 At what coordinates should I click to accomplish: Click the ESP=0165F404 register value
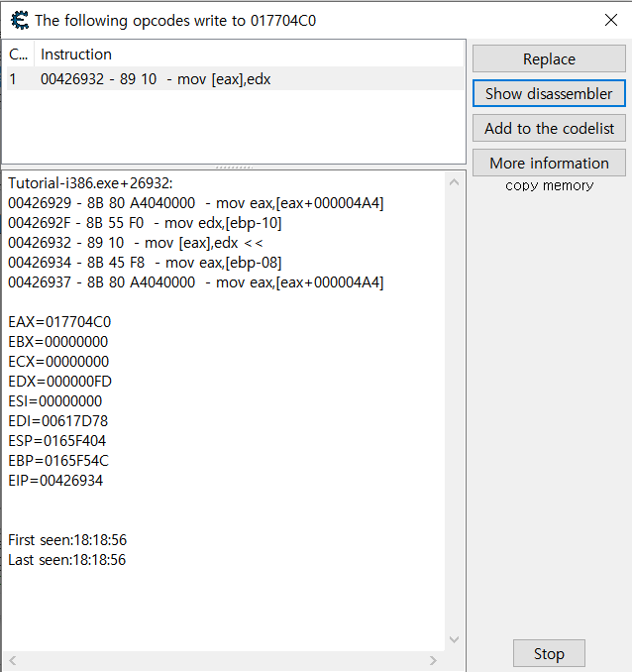point(57,441)
